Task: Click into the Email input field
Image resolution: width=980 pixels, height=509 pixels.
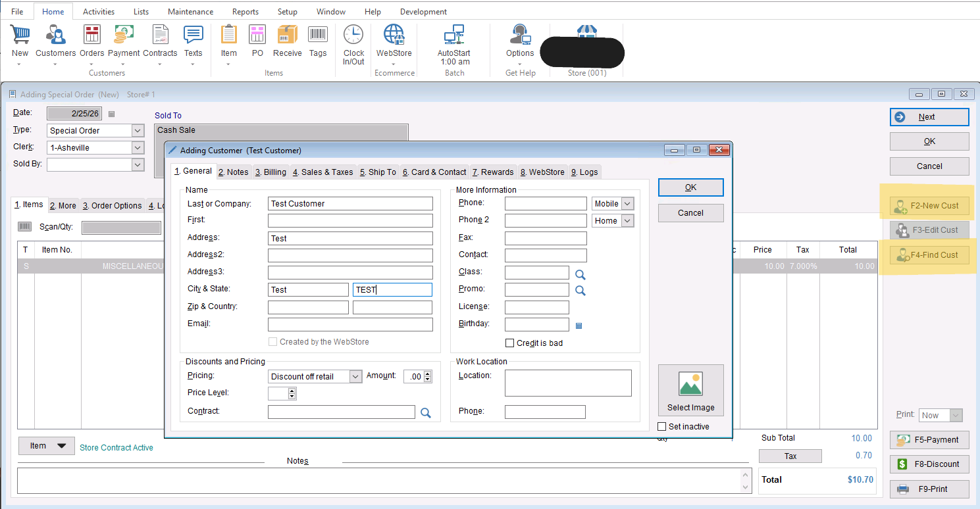Action: point(350,324)
